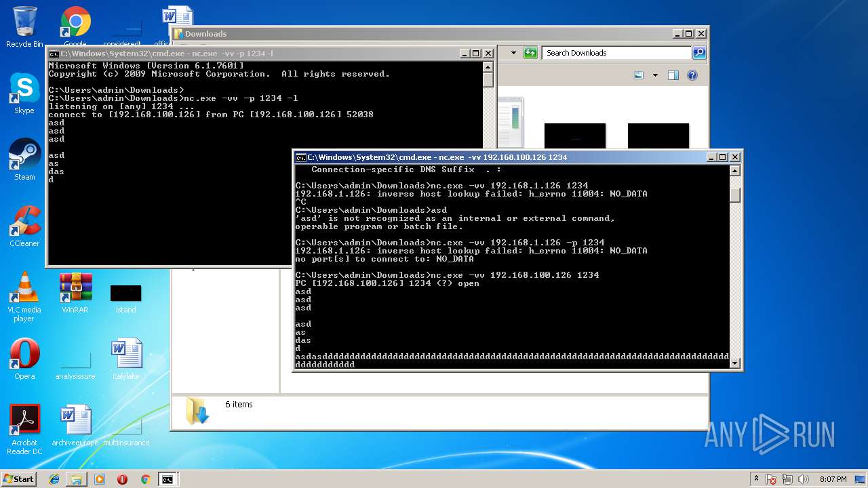Open the File Explorer taskbar button
Viewport: 868px width, 488px height.
(x=77, y=479)
